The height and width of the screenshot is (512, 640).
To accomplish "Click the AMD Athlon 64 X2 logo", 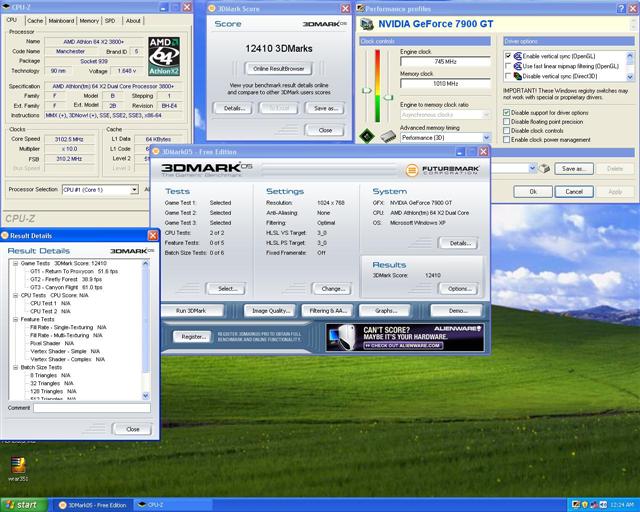I will click(x=164, y=56).
